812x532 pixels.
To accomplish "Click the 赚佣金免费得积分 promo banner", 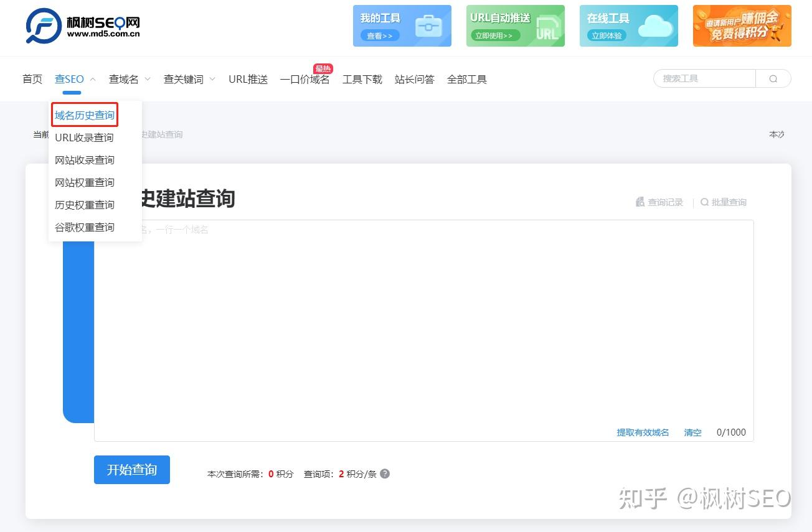I will click(x=742, y=26).
